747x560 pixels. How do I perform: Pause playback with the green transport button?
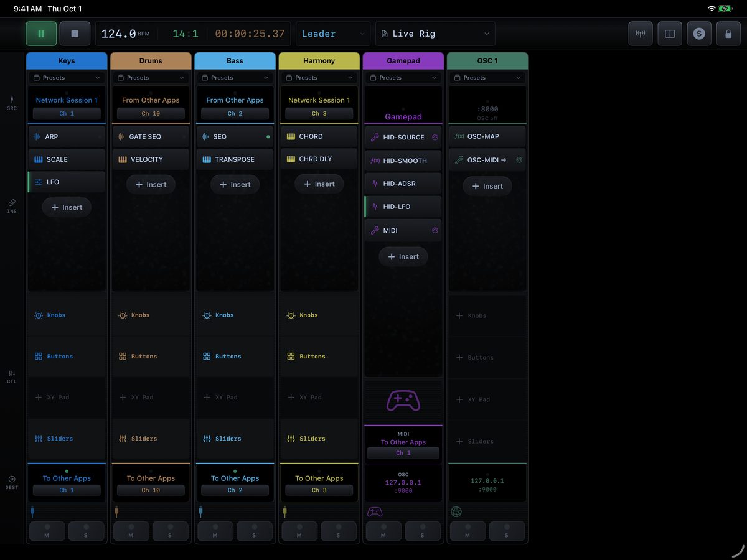pos(41,34)
